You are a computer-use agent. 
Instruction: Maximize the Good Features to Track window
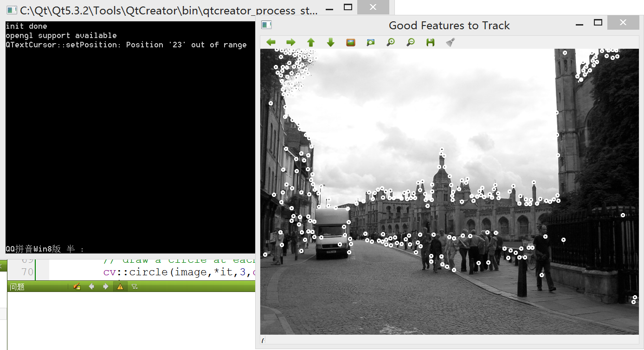pos(598,23)
